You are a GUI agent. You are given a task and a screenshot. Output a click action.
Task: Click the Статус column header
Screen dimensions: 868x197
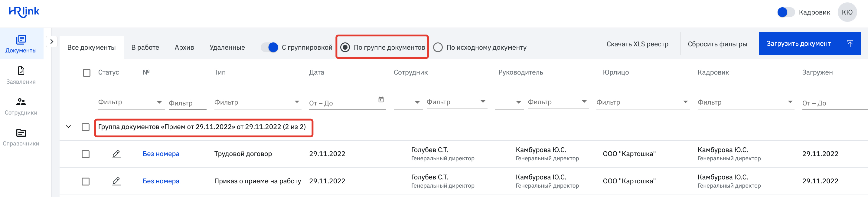pos(109,72)
